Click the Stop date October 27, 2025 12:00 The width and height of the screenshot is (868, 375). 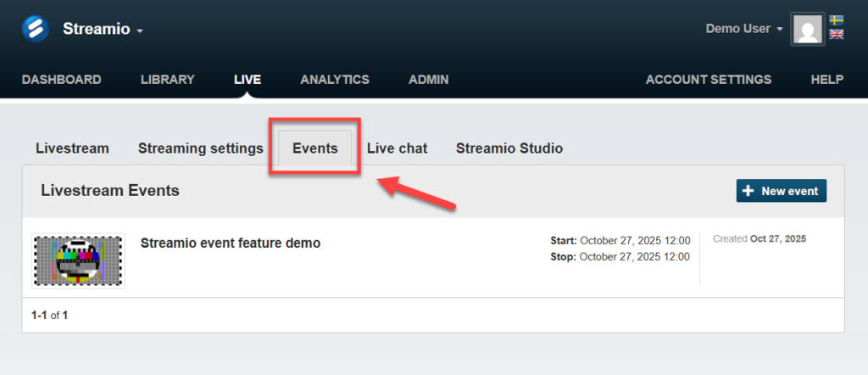620,257
